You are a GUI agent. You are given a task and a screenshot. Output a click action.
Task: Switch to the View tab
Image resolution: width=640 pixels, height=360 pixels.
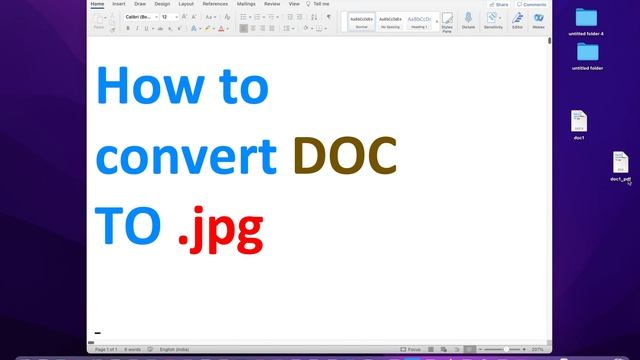(294, 4)
